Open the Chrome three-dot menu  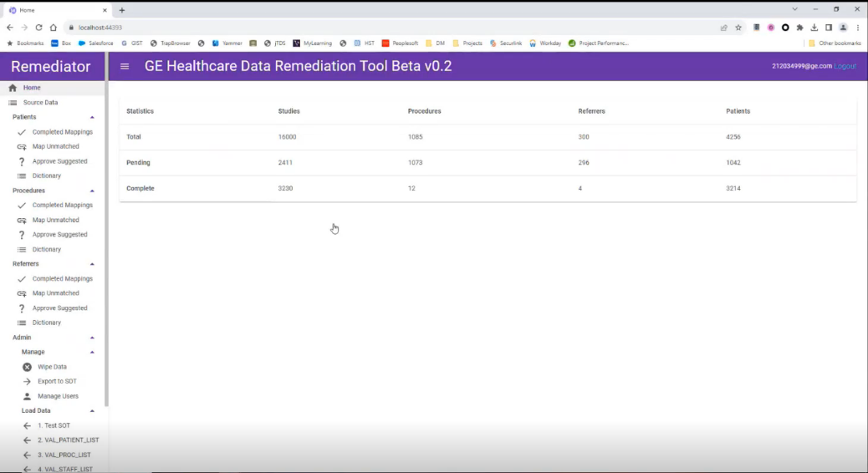coord(858,28)
